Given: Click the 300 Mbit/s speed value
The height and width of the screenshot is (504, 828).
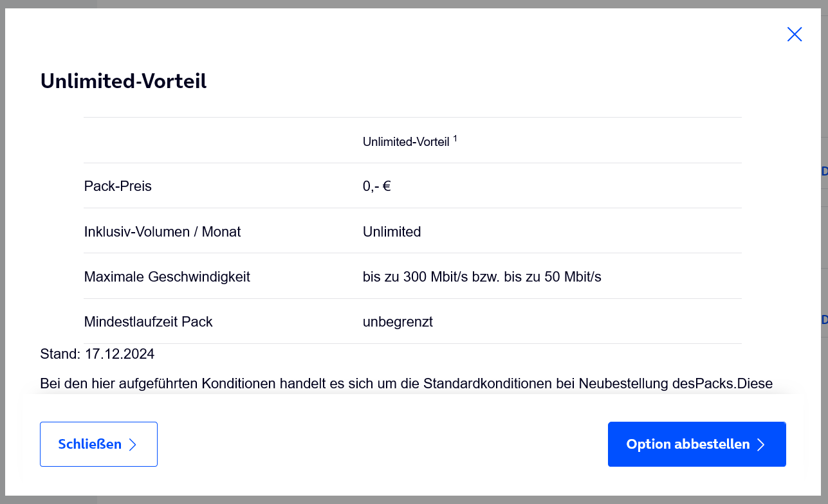Looking at the screenshot, I should [x=482, y=277].
